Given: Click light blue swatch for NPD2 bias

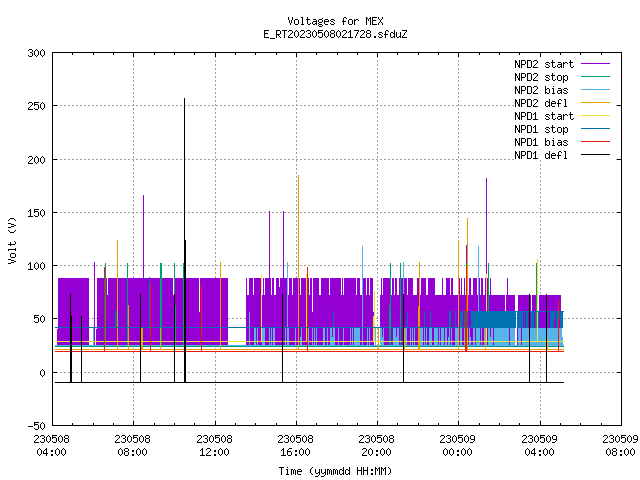Looking at the screenshot, I should (x=596, y=90).
